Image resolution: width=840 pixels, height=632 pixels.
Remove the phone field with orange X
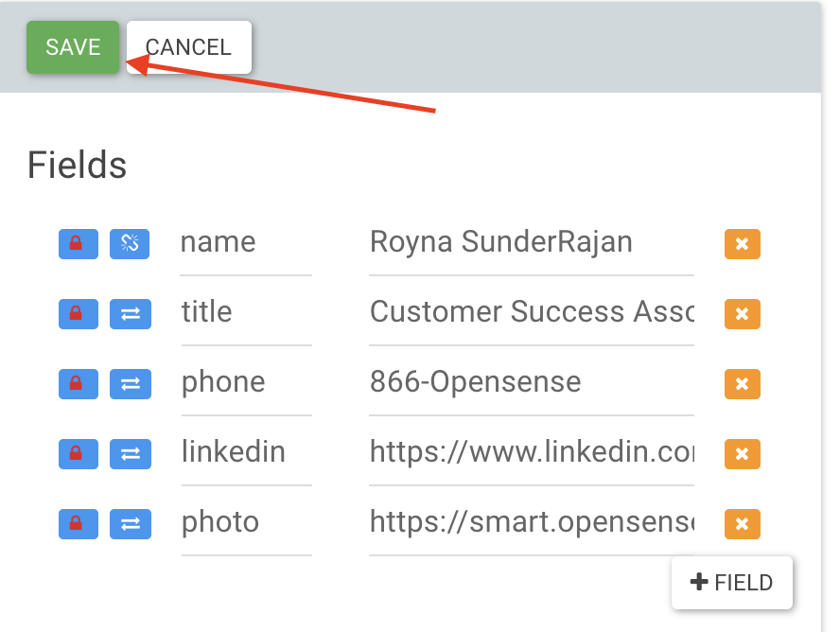pos(743,384)
